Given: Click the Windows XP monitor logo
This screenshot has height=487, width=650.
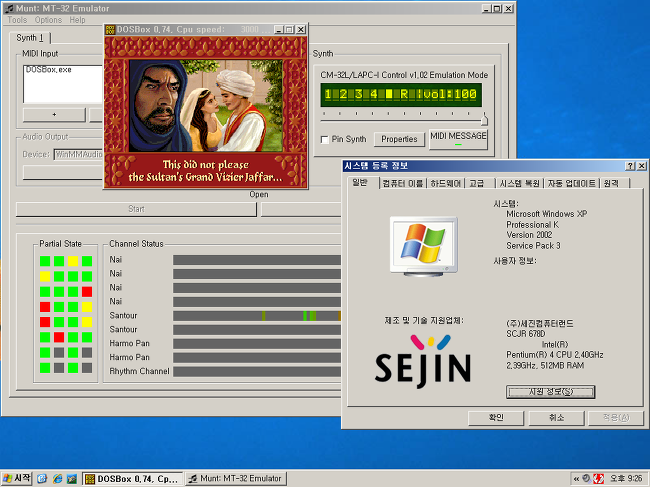Looking at the screenshot, I should (424, 246).
